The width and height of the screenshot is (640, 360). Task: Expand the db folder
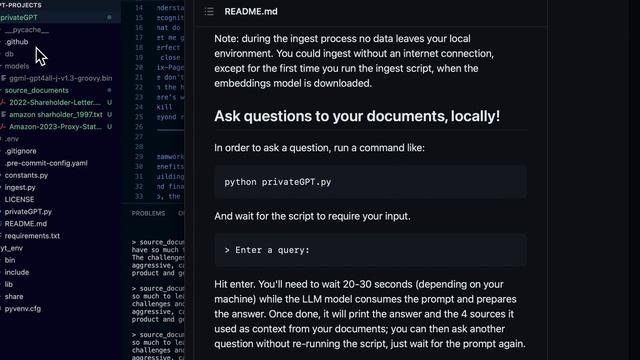coord(9,54)
